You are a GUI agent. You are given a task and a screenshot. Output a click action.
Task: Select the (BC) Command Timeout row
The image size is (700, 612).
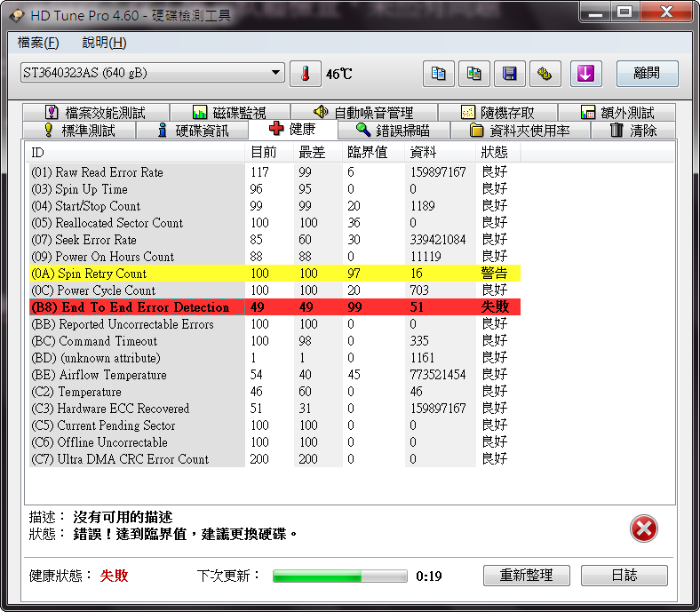[275, 340]
